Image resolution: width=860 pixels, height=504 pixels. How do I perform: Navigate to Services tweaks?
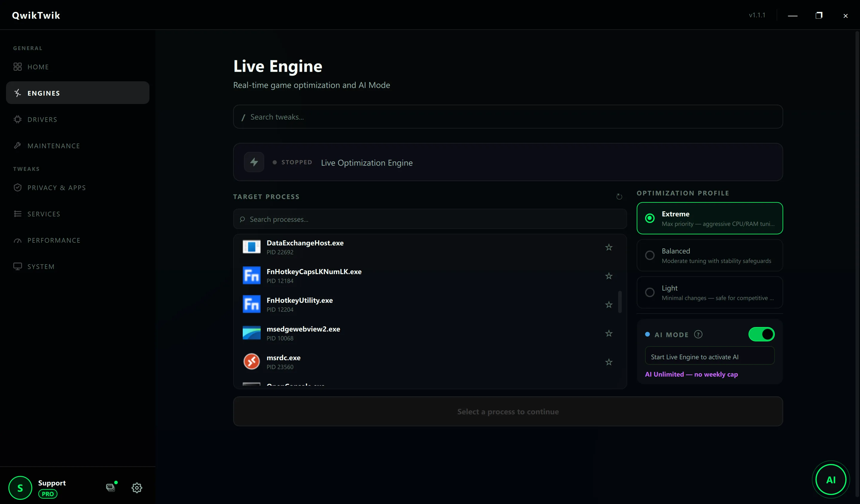77,214
